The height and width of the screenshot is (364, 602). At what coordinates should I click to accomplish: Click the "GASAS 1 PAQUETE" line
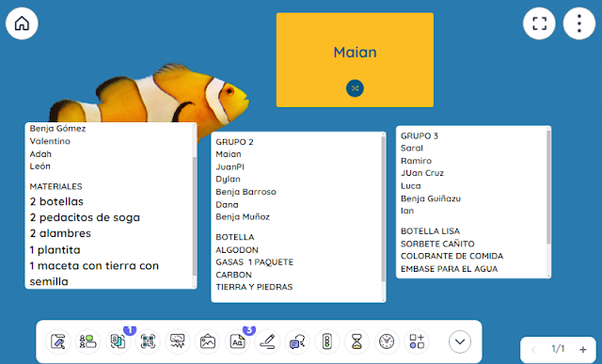click(255, 262)
